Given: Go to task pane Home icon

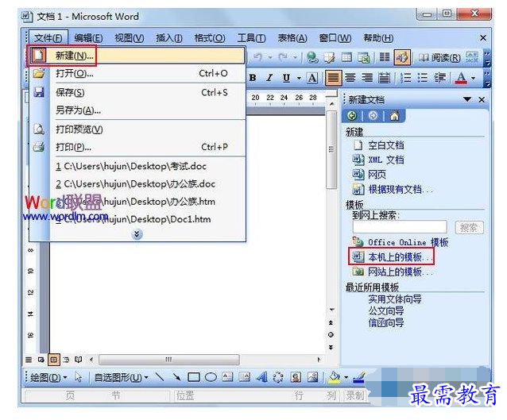Looking at the screenshot, I should pos(394,116).
